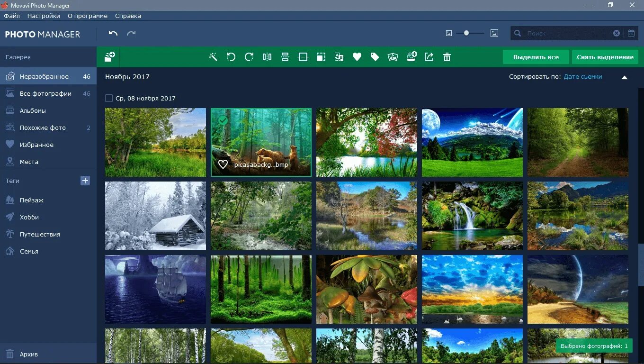Image resolution: width=644 pixels, height=364 pixels.
Task: Apply the magic wand auto-enhance tool
Action: tap(213, 57)
